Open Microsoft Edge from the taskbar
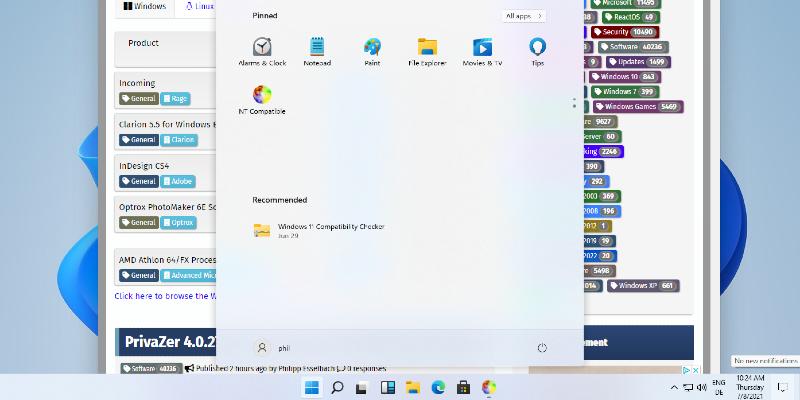Viewport: 800px width, 400px height. (438, 388)
